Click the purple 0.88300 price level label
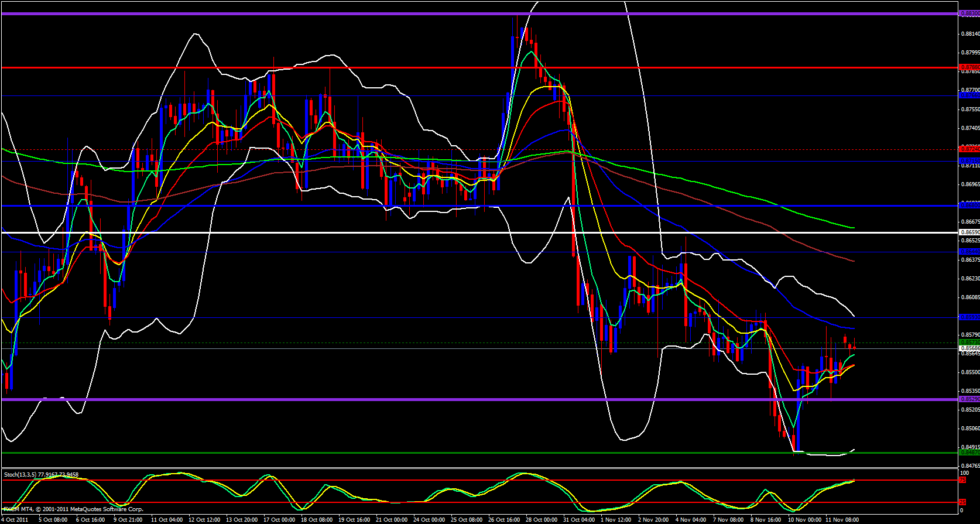 click(x=969, y=13)
